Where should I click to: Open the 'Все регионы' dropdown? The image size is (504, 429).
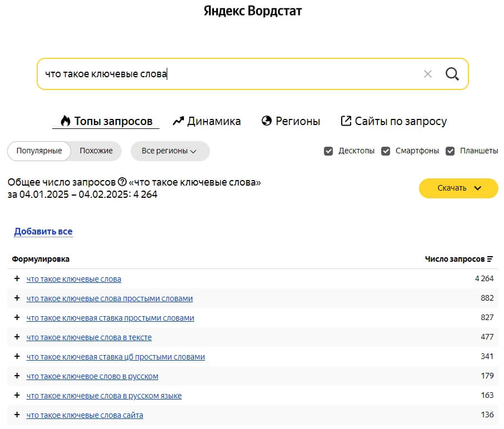pos(170,151)
